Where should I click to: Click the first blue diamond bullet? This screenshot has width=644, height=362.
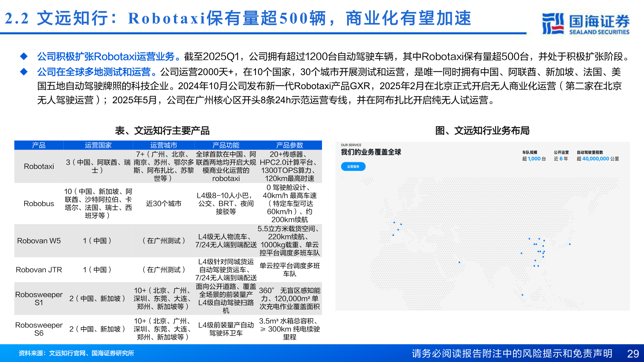(24, 56)
